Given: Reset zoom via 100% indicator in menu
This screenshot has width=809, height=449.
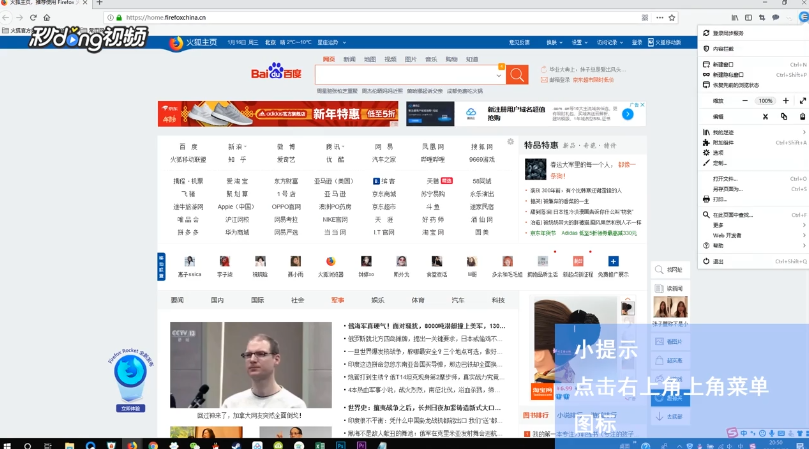Looking at the screenshot, I should 765,101.
